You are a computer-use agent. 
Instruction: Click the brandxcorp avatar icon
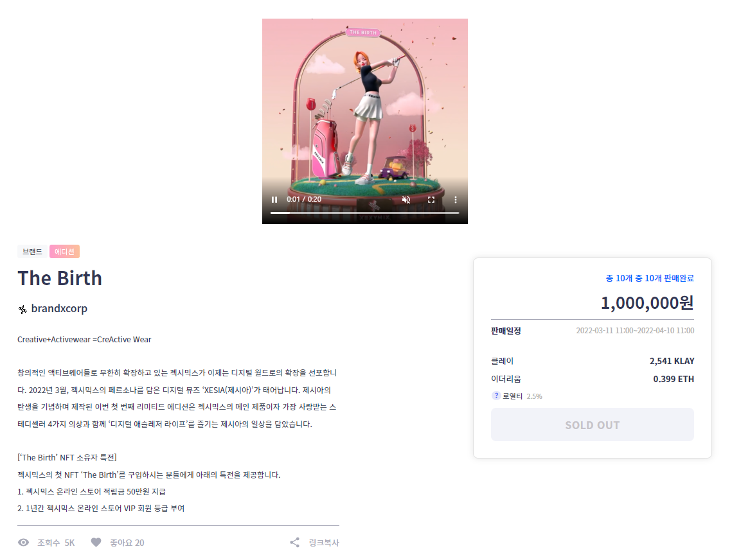click(22, 309)
